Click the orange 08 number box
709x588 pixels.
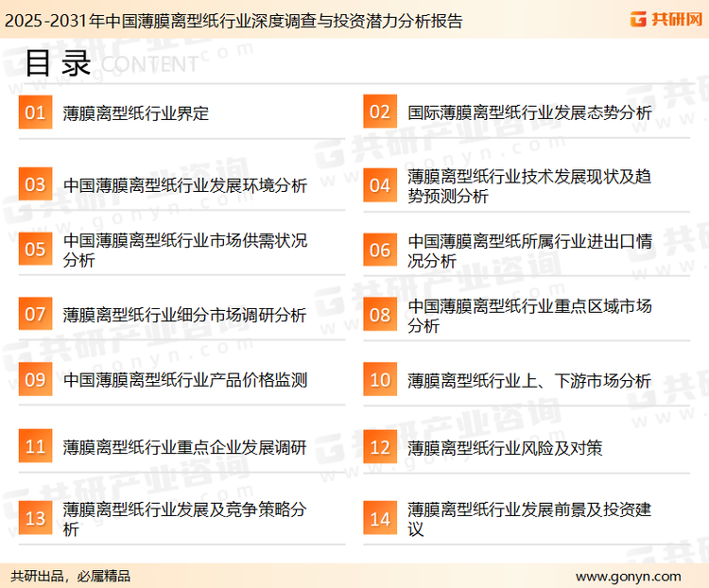(380, 315)
